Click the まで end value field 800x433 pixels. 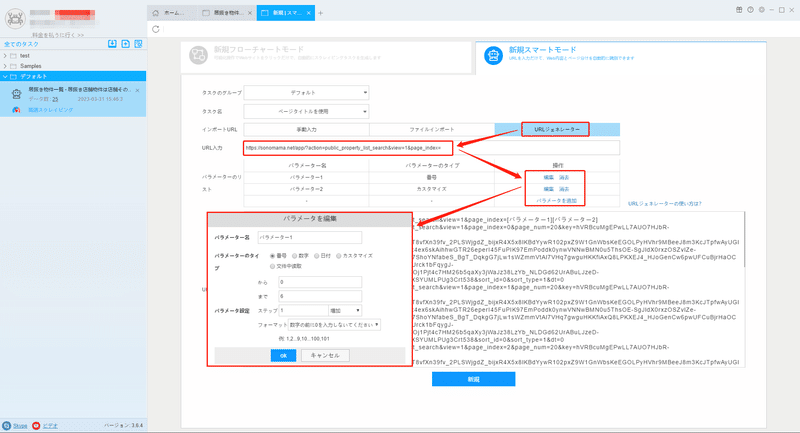click(320, 296)
